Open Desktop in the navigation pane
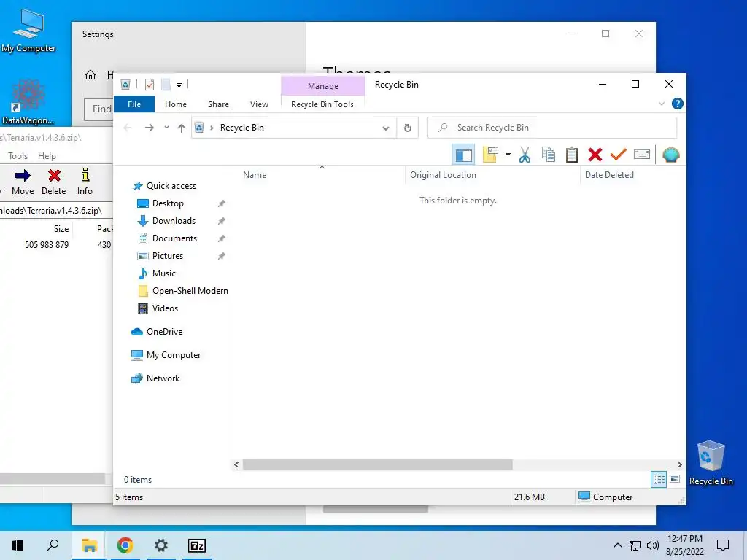 pyautogui.click(x=168, y=203)
